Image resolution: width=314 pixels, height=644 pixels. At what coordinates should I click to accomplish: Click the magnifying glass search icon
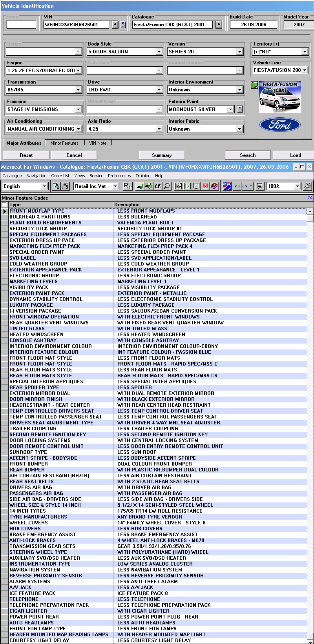(167, 186)
